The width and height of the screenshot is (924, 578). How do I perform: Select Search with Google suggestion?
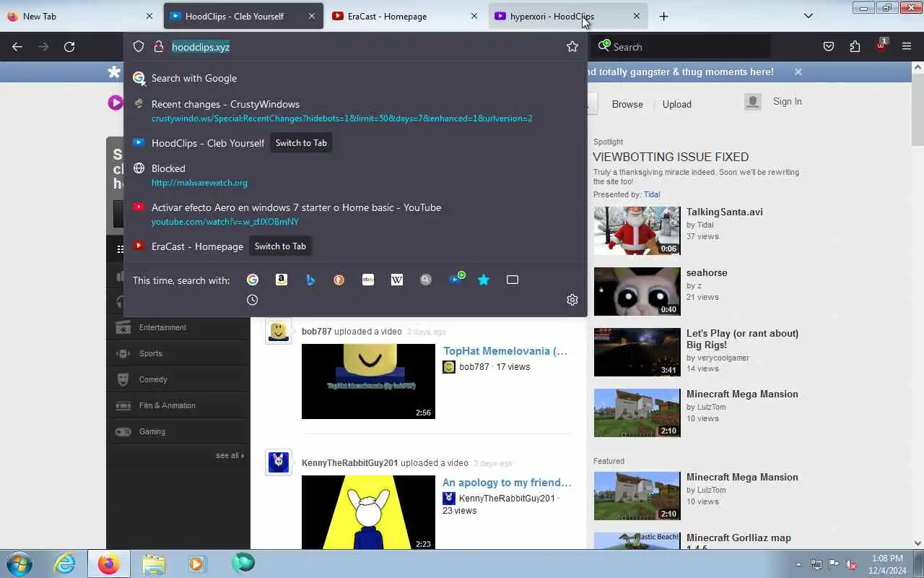tap(355, 78)
